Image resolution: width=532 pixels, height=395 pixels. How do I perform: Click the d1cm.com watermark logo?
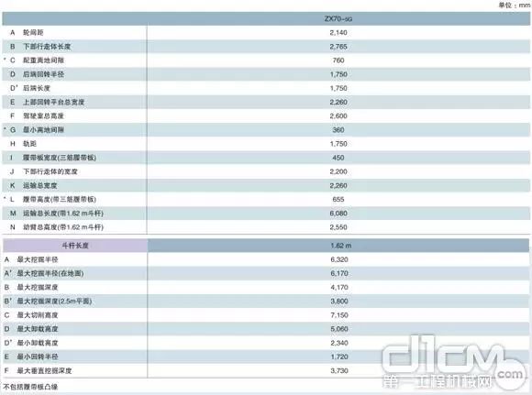point(453,362)
